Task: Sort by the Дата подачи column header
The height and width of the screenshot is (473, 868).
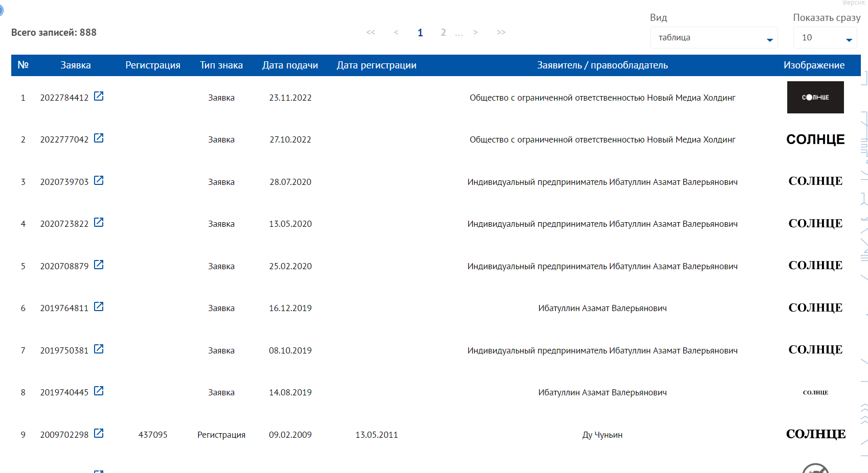Action: point(290,65)
